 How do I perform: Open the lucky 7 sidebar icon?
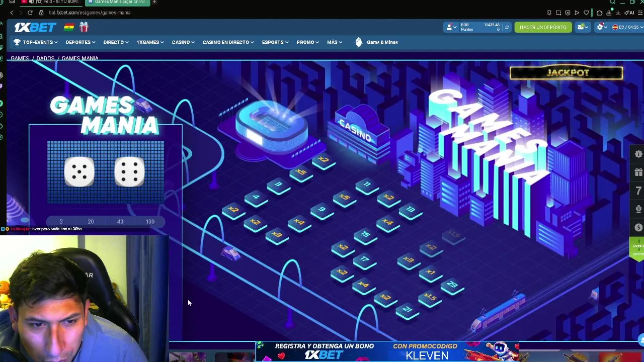tap(638, 191)
